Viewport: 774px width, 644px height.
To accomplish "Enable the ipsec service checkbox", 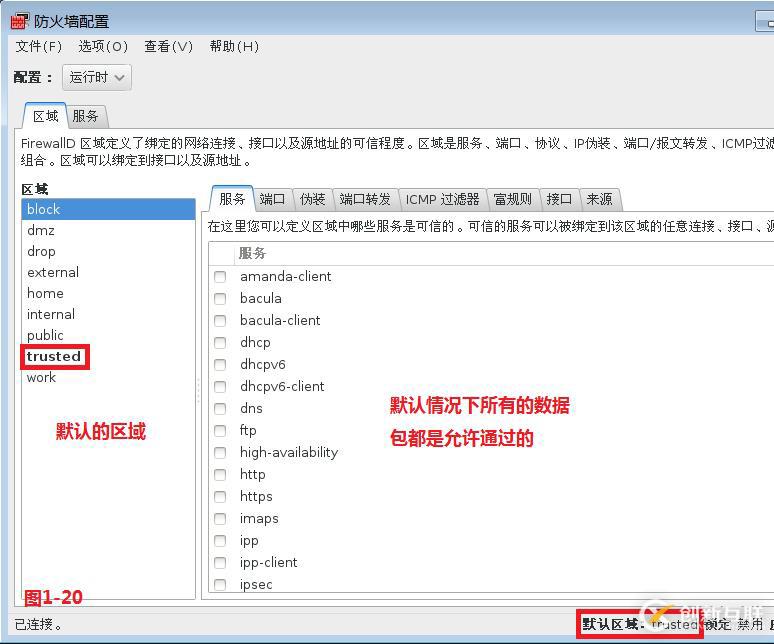I will click(220, 584).
